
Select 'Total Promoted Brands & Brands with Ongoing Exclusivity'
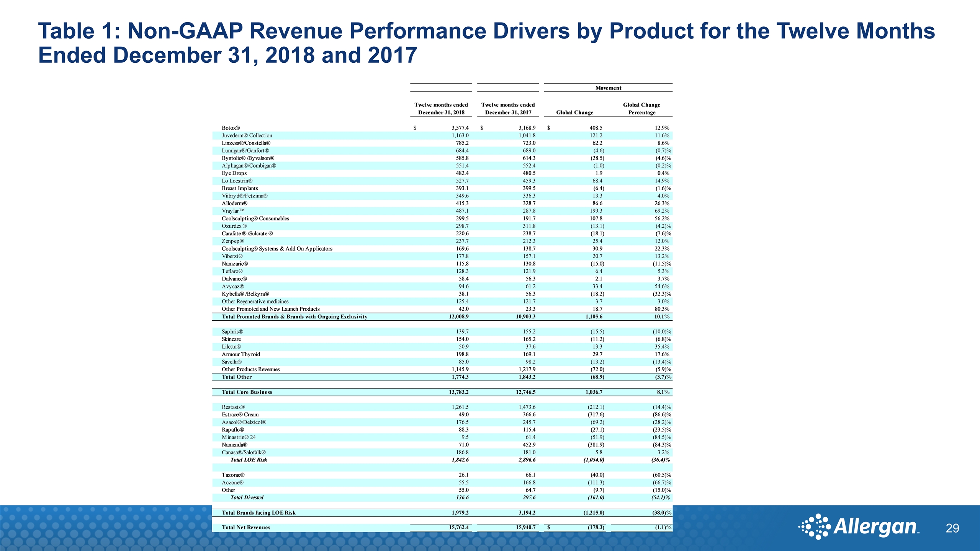[x=294, y=316]
